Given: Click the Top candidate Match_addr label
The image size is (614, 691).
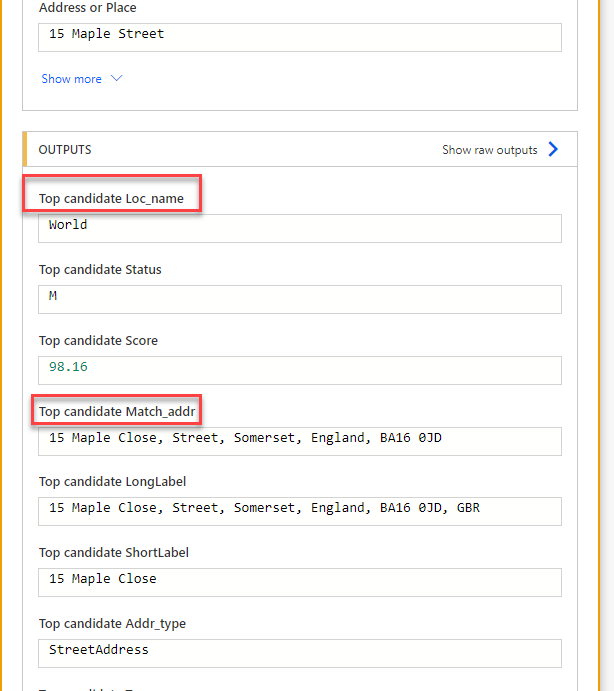Looking at the screenshot, I should click(x=118, y=412).
